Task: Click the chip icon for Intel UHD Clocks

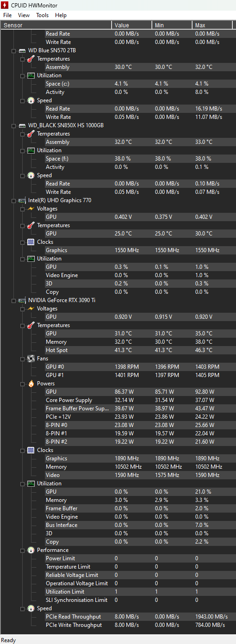Action: tap(31, 242)
